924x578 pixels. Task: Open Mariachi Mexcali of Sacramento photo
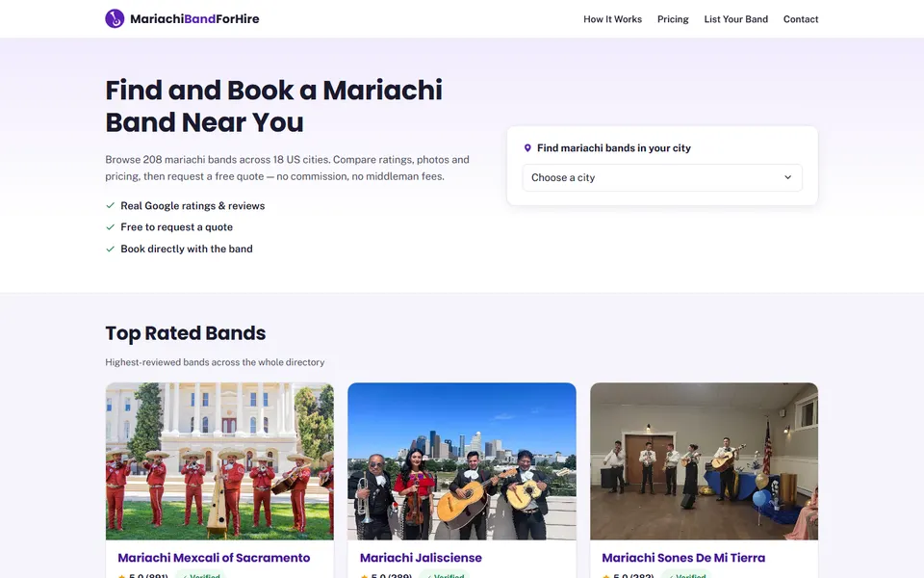[219, 461]
